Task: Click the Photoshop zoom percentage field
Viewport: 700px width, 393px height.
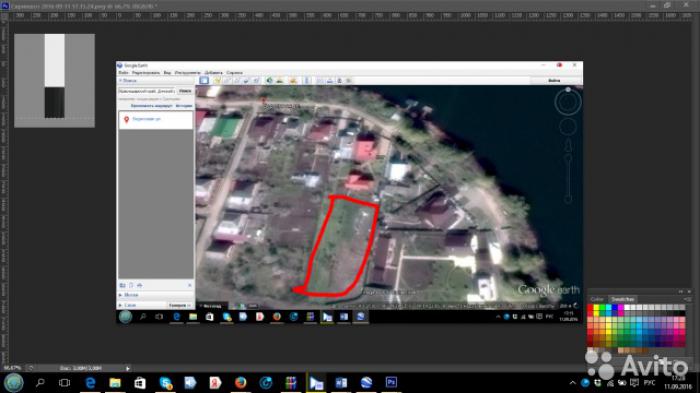Action: (12, 368)
